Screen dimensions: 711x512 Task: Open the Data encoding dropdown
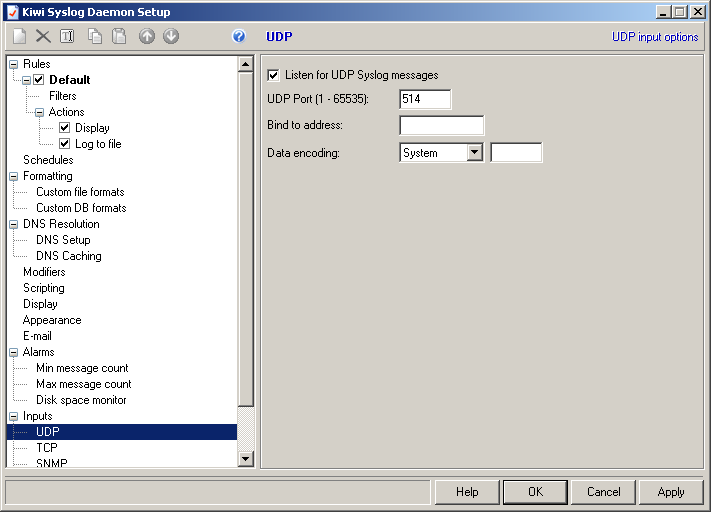point(474,152)
